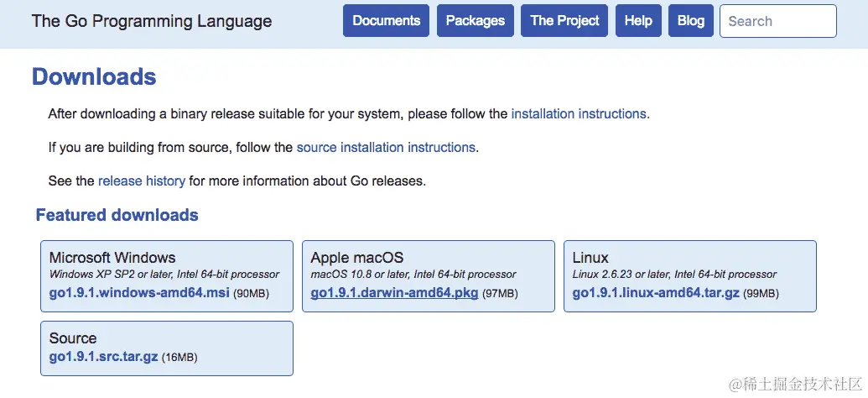Download go1.9.1.darwin-amd64.pkg
This screenshot has height=398, width=868.
[x=394, y=293]
